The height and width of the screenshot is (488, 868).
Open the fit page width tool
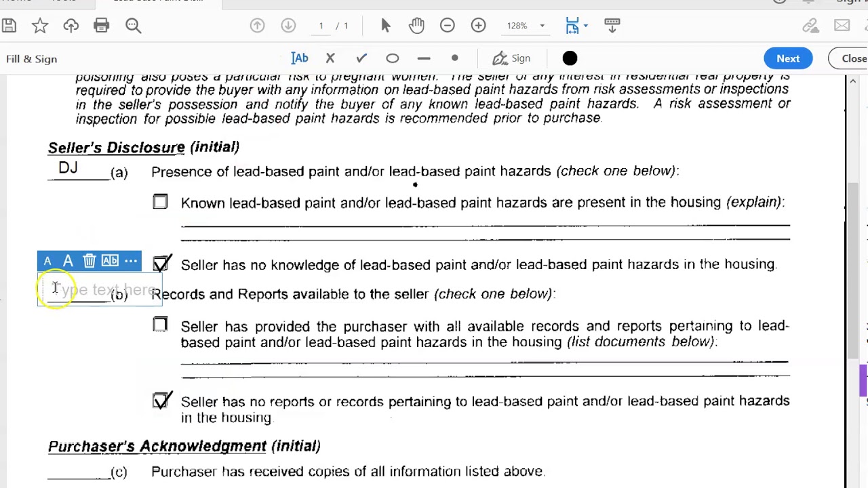572,26
